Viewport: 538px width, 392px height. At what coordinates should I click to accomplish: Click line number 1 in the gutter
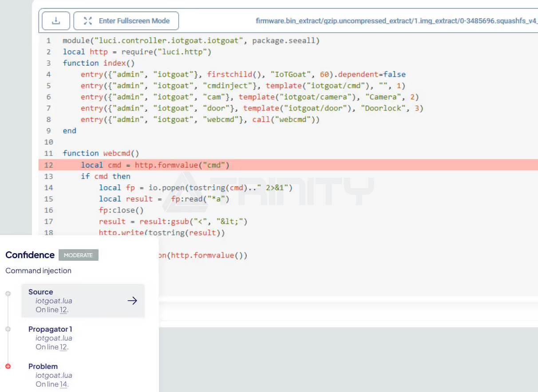tap(49, 41)
